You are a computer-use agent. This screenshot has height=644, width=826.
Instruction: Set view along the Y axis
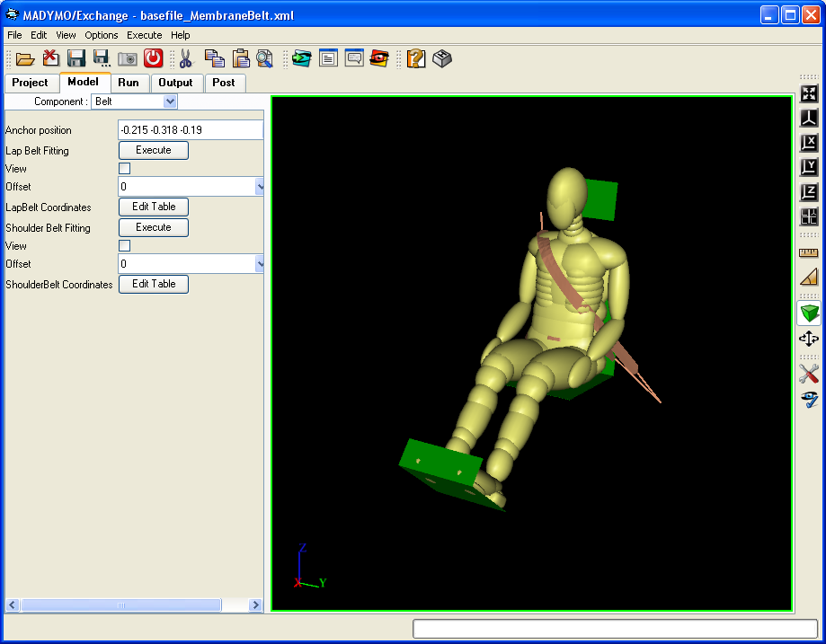point(809,167)
